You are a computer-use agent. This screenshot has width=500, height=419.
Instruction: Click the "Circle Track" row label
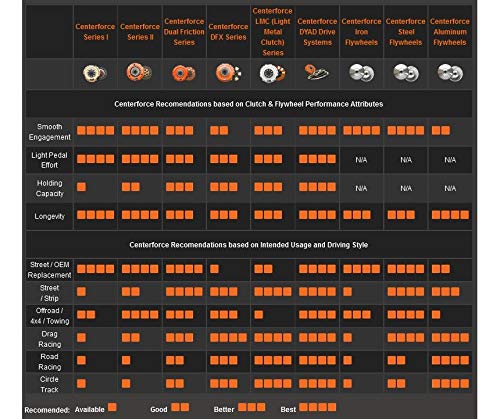point(49,384)
